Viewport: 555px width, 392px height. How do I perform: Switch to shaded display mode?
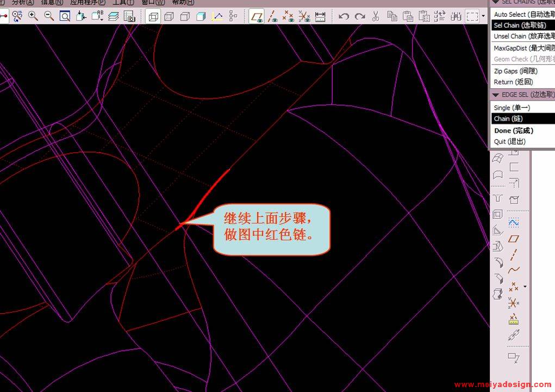(201, 17)
